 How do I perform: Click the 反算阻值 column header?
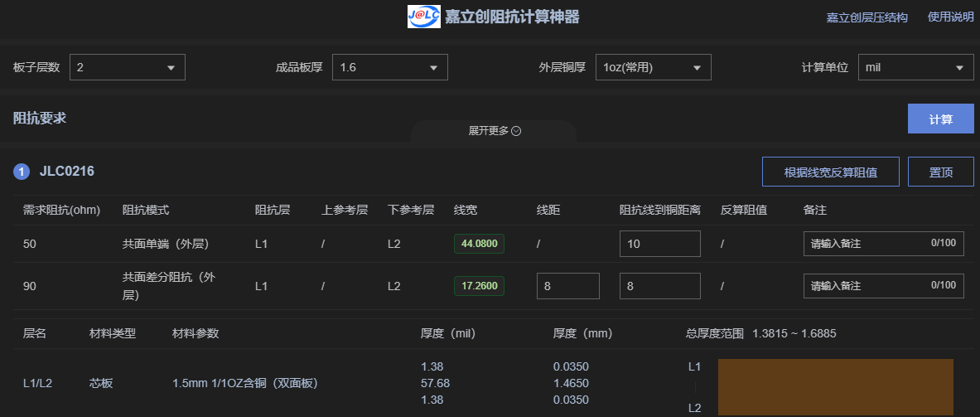pos(744,210)
